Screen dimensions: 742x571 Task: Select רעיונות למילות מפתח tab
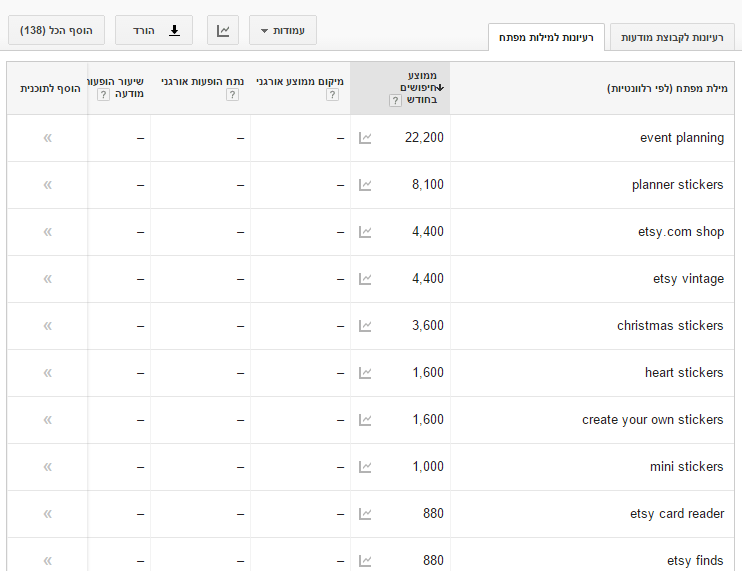546,38
